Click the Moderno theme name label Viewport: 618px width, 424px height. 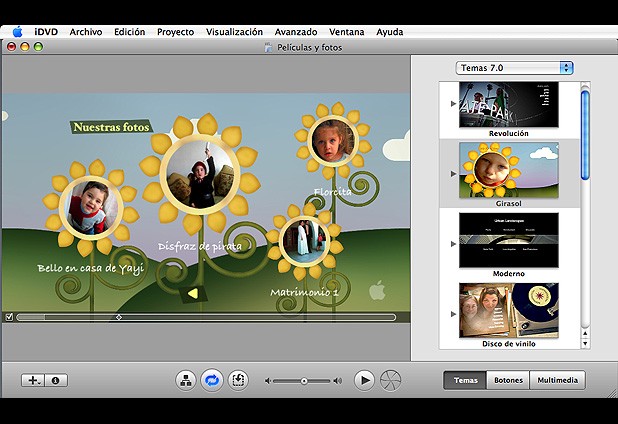(508, 273)
